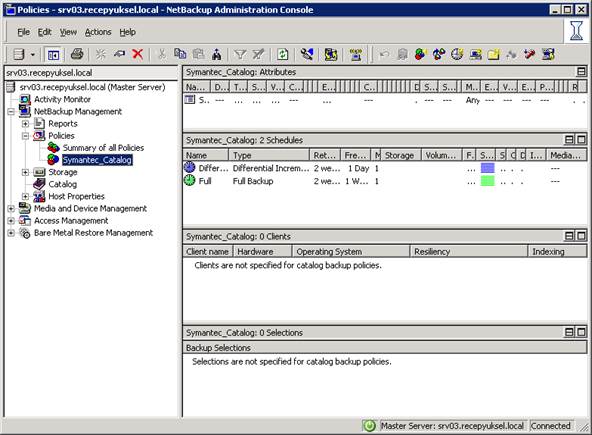Image resolution: width=592 pixels, height=435 pixels.
Task: Open the Edit menu
Action: [45, 32]
